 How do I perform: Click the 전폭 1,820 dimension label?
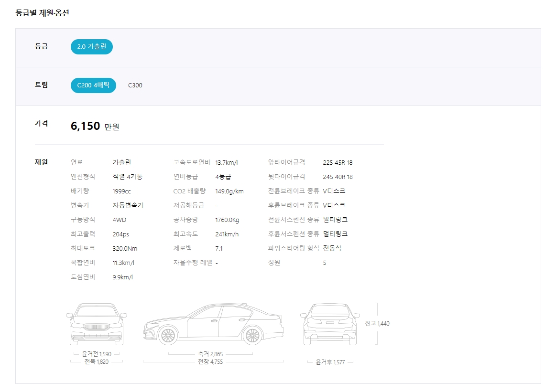pos(97,362)
